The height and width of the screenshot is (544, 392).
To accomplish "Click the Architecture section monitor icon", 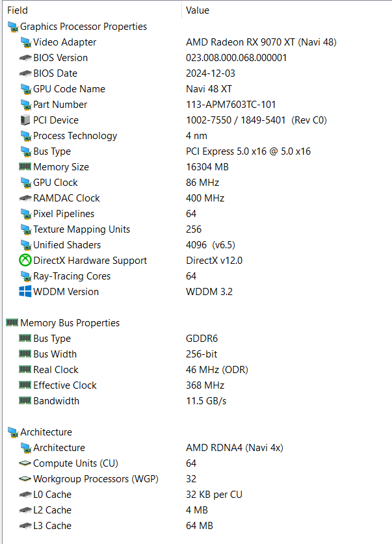I will (12, 432).
